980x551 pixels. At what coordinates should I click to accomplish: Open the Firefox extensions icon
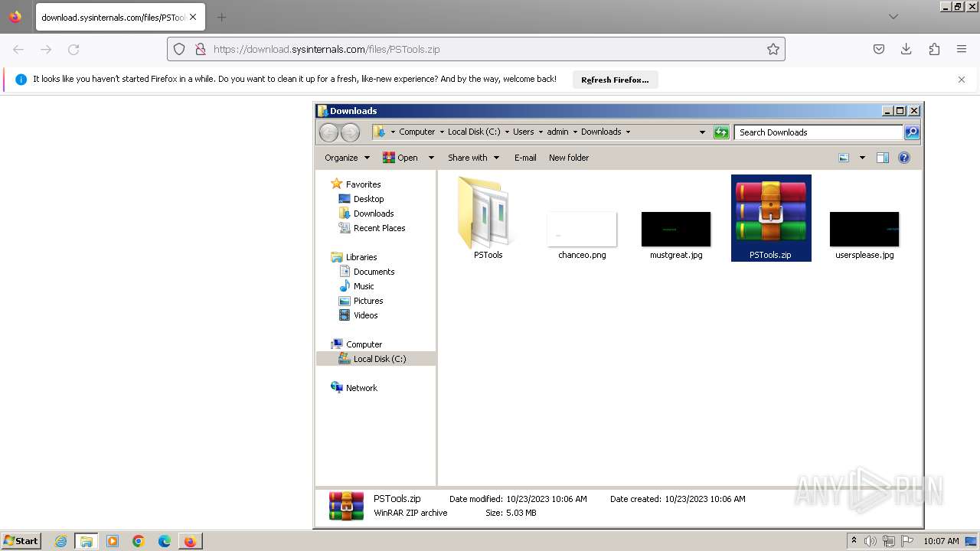point(934,49)
